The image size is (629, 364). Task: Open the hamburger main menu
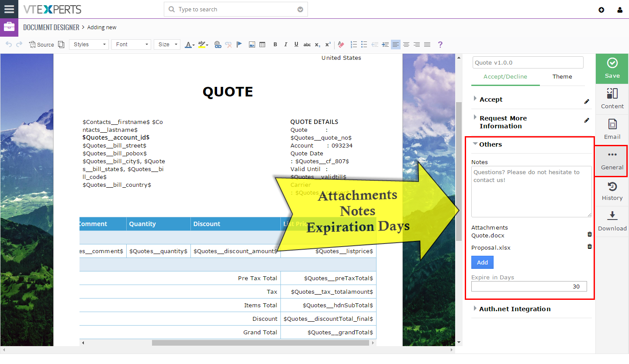tap(9, 9)
